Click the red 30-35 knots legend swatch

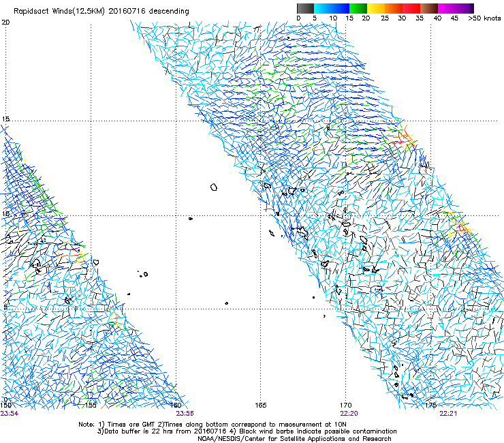[x=411, y=8]
